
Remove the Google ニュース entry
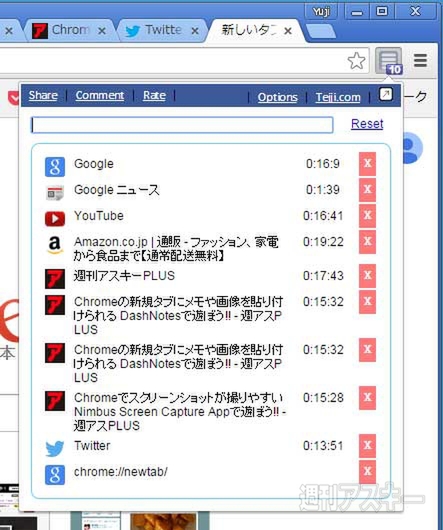(367, 190)
